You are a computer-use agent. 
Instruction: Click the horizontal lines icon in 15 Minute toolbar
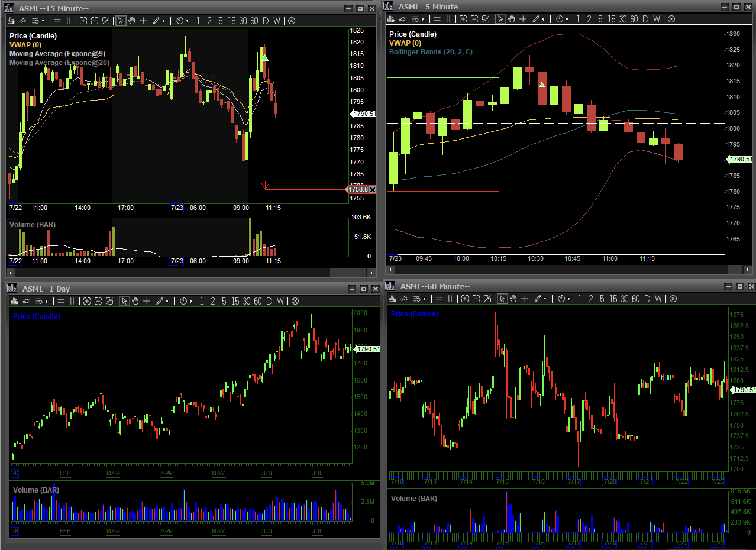[57, 21]
